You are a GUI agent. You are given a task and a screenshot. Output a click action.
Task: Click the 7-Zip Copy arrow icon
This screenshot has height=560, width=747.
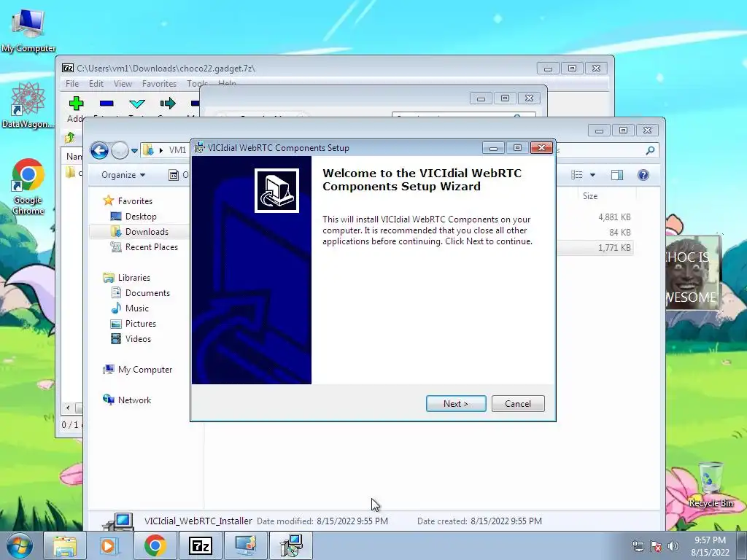click(x=168, y=104)
